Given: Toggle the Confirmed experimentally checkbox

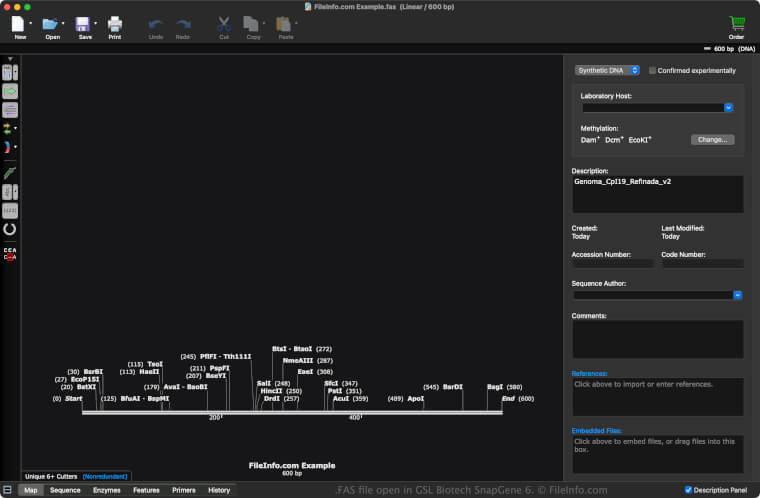Looking at the screenshot, I should point(653,71).
